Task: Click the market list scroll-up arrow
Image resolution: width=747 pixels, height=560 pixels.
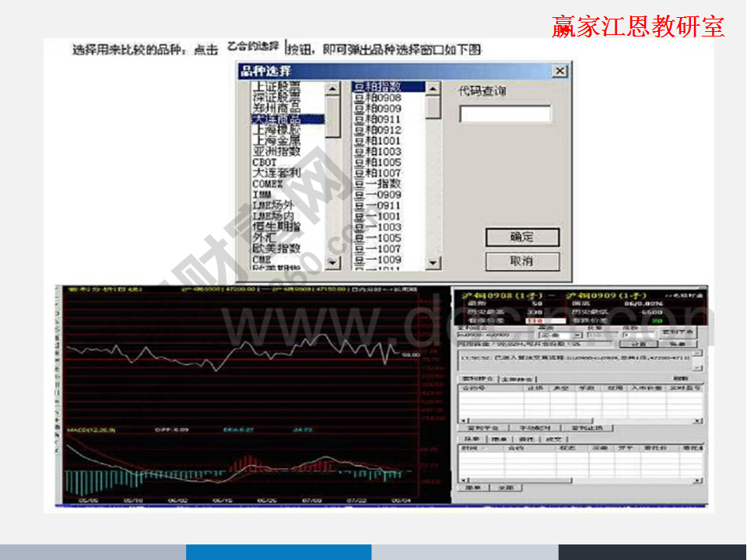Action: point(333,88)
